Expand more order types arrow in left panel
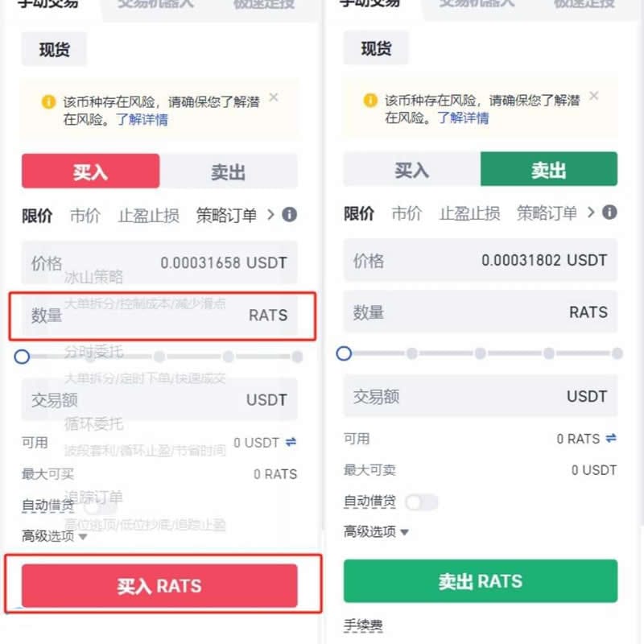 click(270, 214)
